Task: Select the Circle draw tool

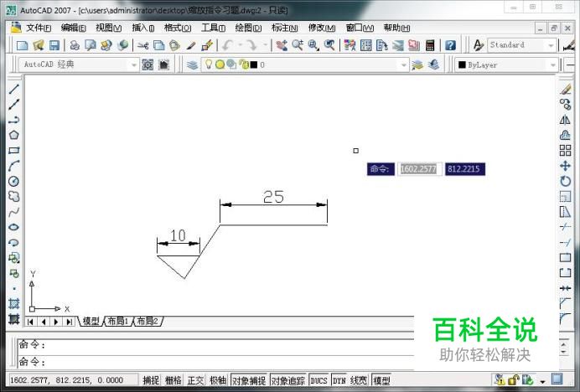Action: tap(13, 181)
